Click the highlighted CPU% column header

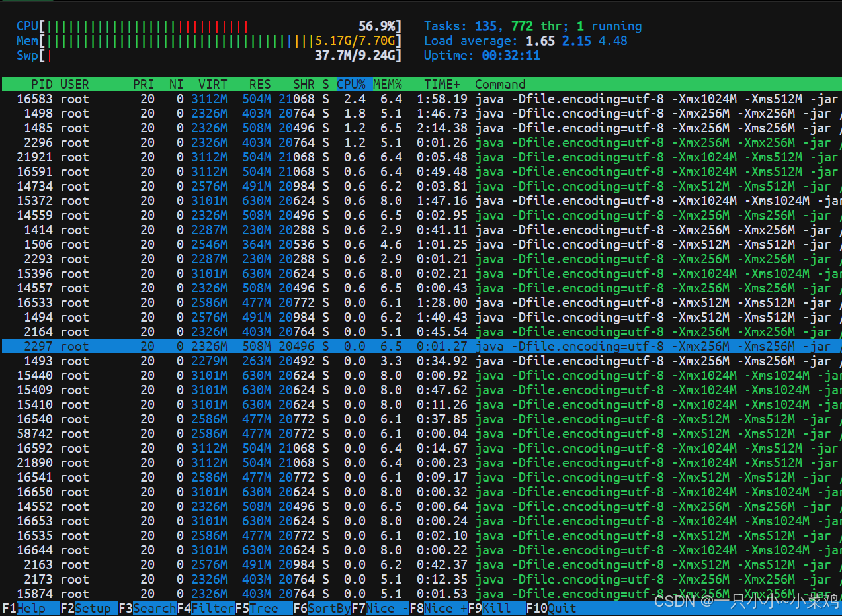point(353,84)
